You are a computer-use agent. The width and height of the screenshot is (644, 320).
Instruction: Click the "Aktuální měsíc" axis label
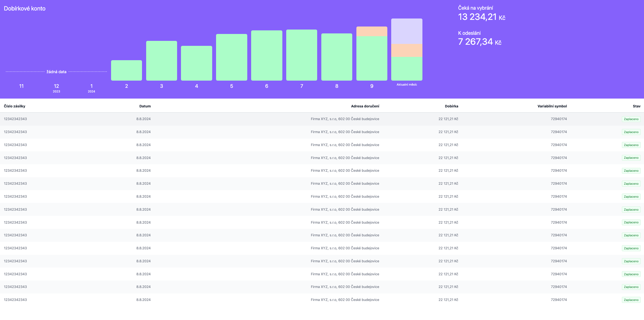pos(407,84)
